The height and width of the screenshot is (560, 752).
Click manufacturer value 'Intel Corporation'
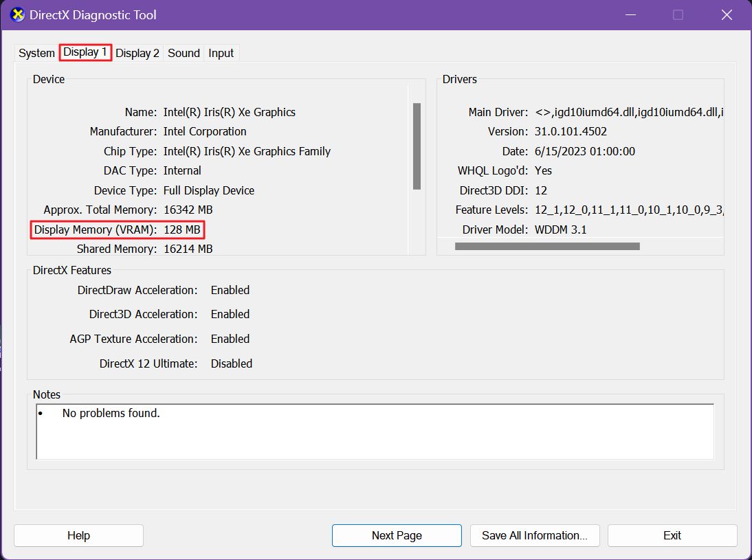pyautogui.click(x=205, y=131)
